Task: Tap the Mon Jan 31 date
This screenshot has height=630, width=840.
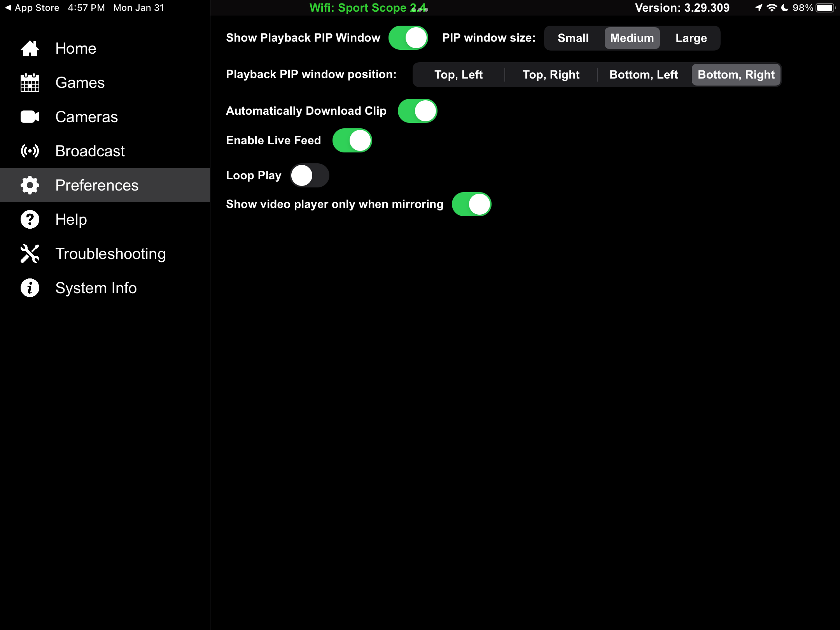Action: (x=139, y=8)
